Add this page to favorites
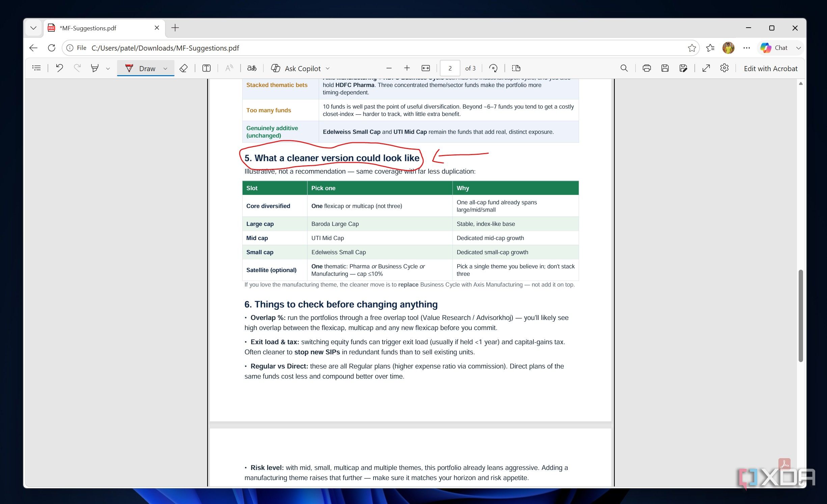 pyautogui.click(x=692, y=48)
